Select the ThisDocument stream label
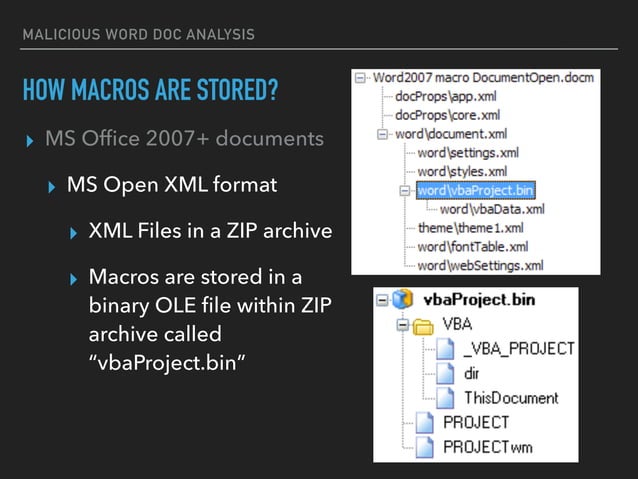Image resolution: width=638 pixels, height=479 pixels. [x=511, y=398]
